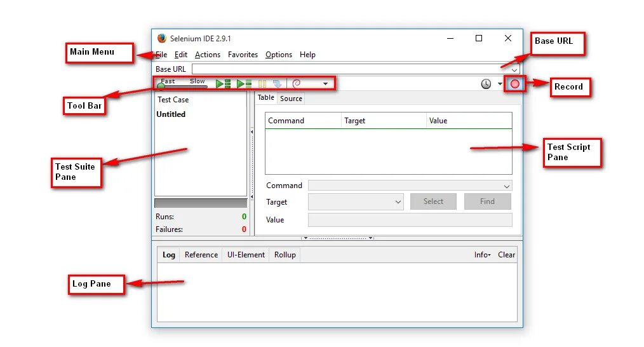Select the UI-Element tab
This screenshot has height=347, width=644.
tap(246, 255)
